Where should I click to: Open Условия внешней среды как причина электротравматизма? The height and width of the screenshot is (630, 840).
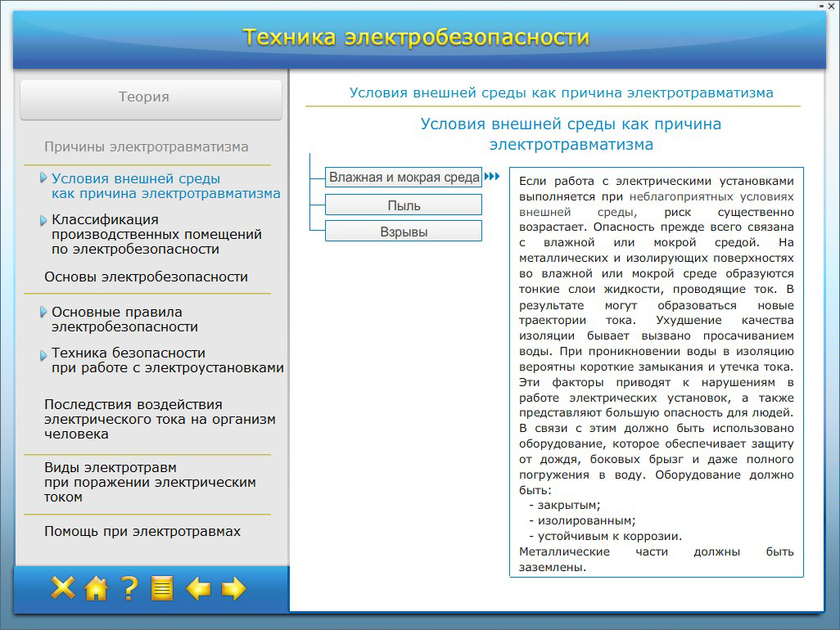tap(165, 187)
